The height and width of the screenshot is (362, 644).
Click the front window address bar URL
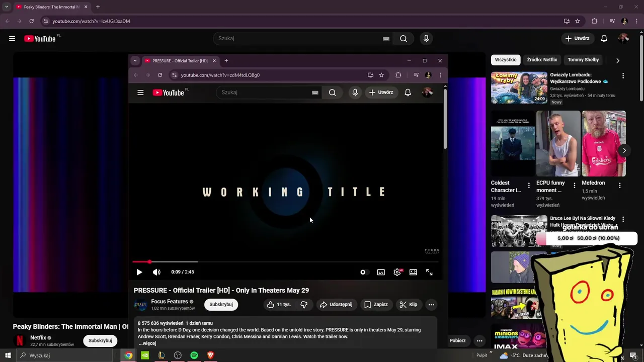(220, 75)
